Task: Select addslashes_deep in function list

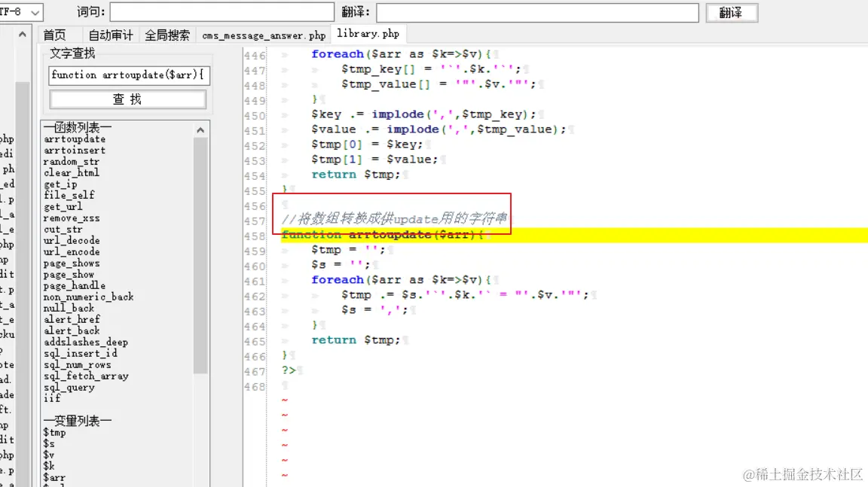Action: pos(86,342)
